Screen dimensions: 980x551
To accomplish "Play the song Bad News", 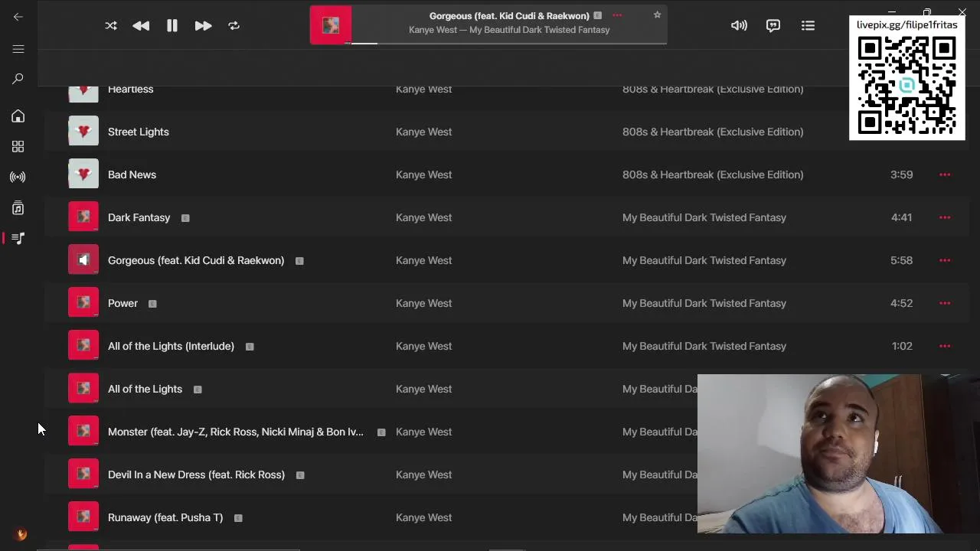I will coord(132,174).
